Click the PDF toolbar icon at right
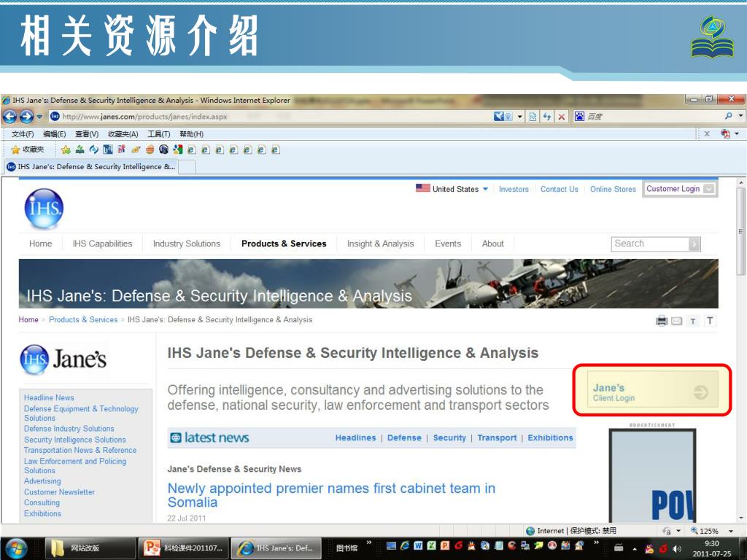Viewport: 747px width, 560px height. [725, 134]
